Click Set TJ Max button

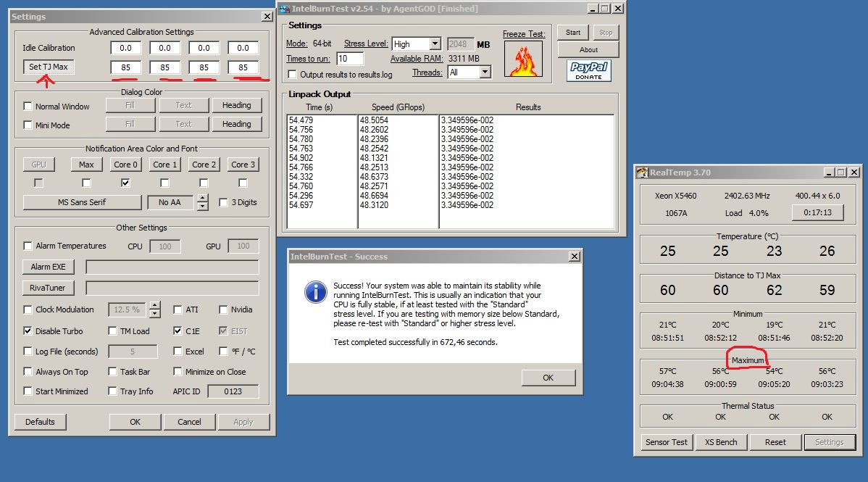[48, 67]
